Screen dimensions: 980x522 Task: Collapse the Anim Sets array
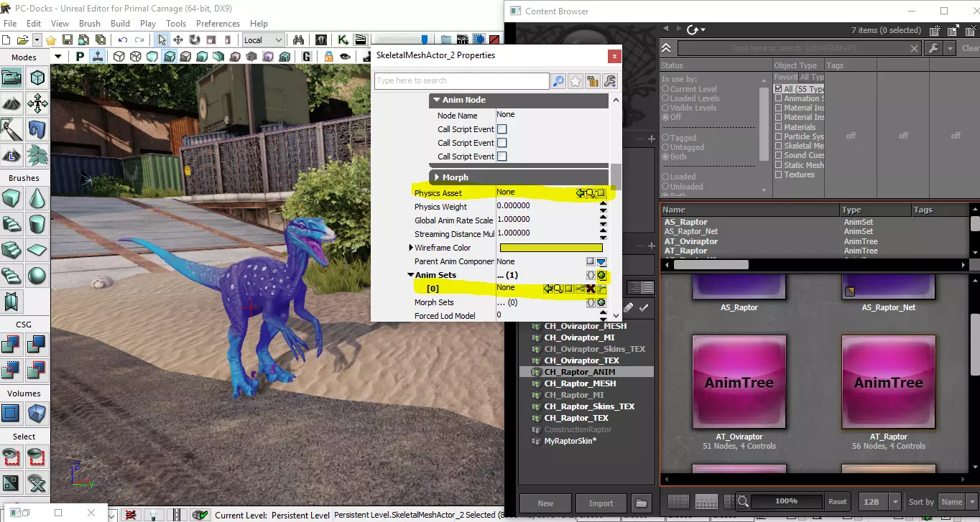pos(411,275)
